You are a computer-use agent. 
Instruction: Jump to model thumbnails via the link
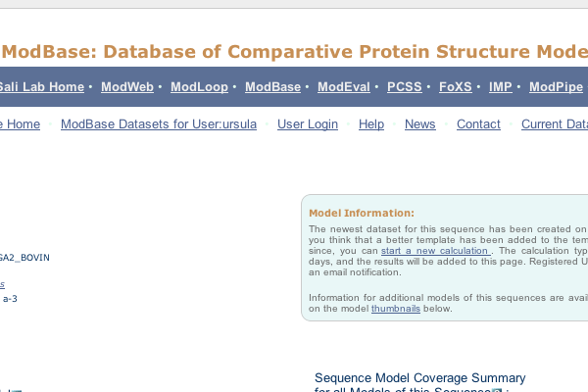pos(396,309)
